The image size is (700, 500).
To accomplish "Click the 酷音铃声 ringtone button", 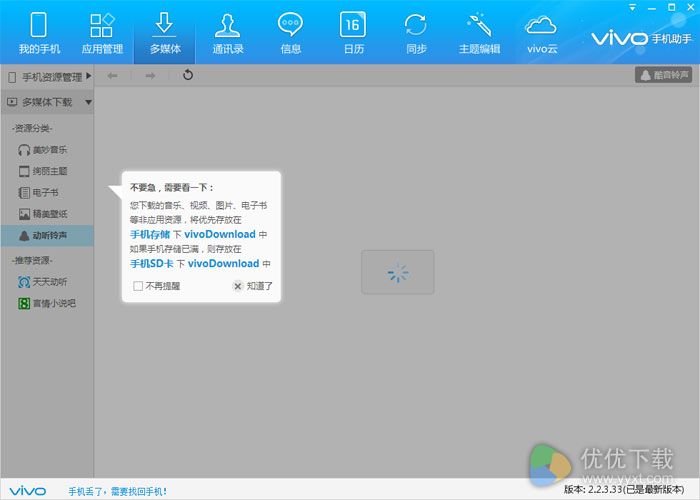I will [x=663, y=75].
